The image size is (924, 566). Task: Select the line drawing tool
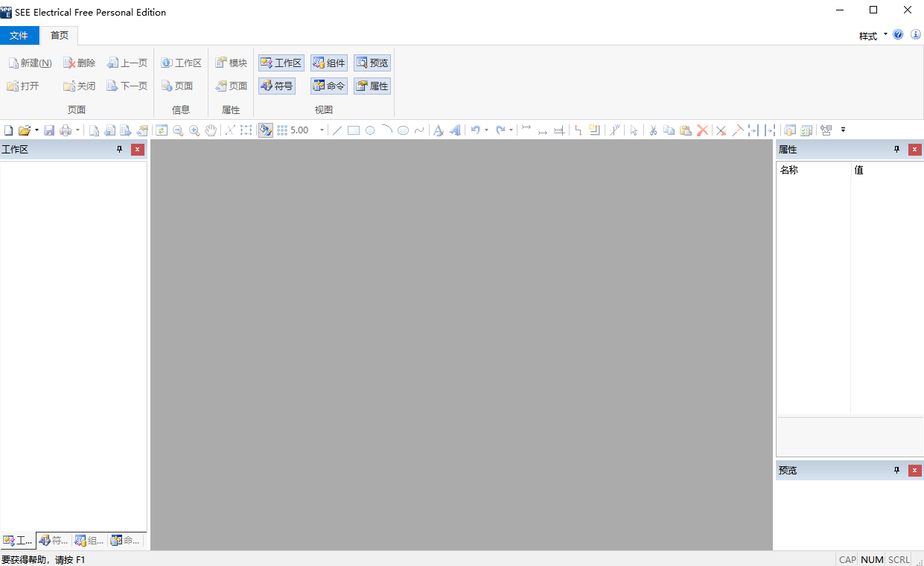[x=337, y=130]
